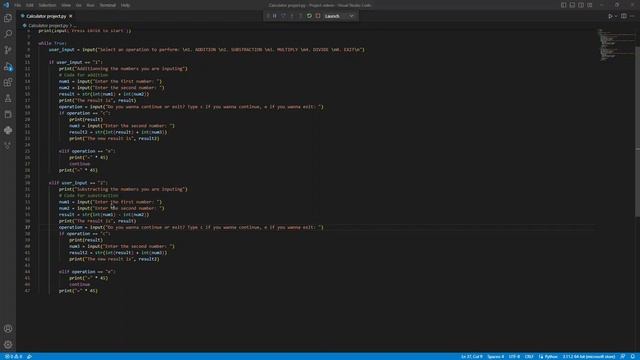Open the Python icon view in activity bar
Screen dimensions: 640x360
point(8,130)
